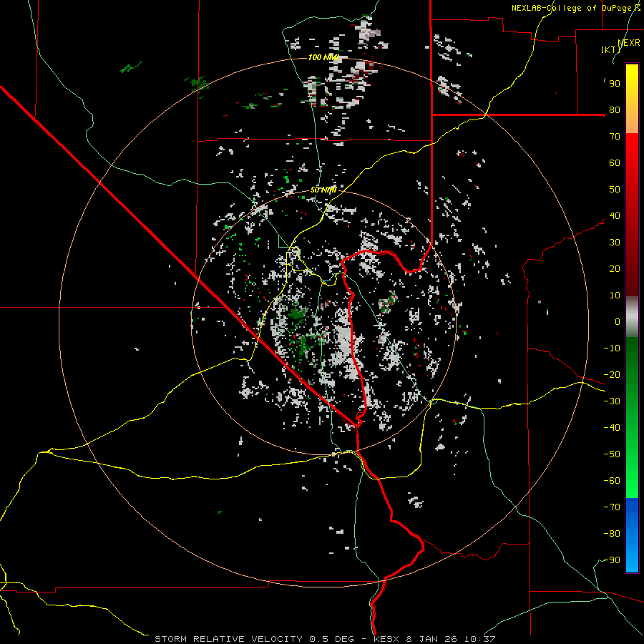Click the -40 scale label
Image resolution: width=644 pixels, height=644 pixels.
612,428
